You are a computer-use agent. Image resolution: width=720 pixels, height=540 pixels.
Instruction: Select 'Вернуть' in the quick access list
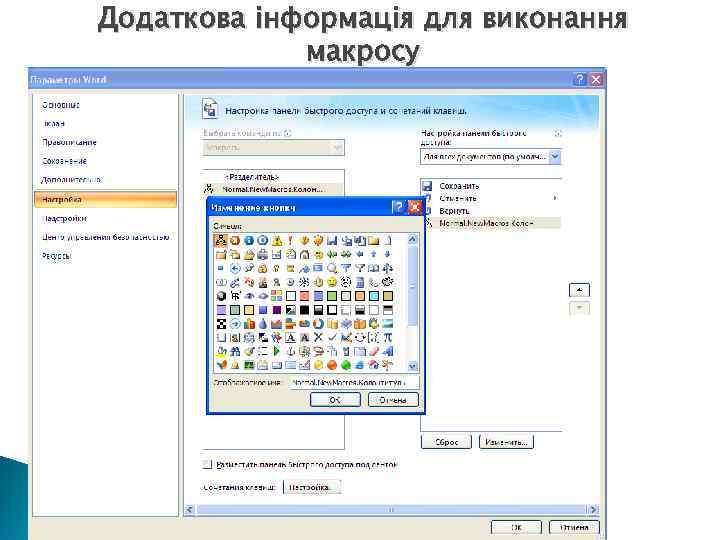[491, 211]
